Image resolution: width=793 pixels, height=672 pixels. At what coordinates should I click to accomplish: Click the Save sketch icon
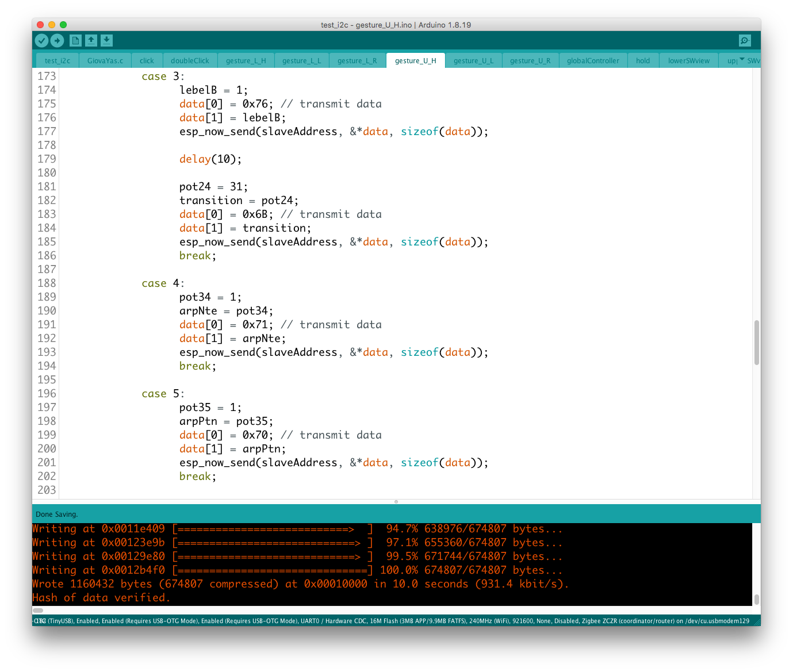tap(106, 40)
